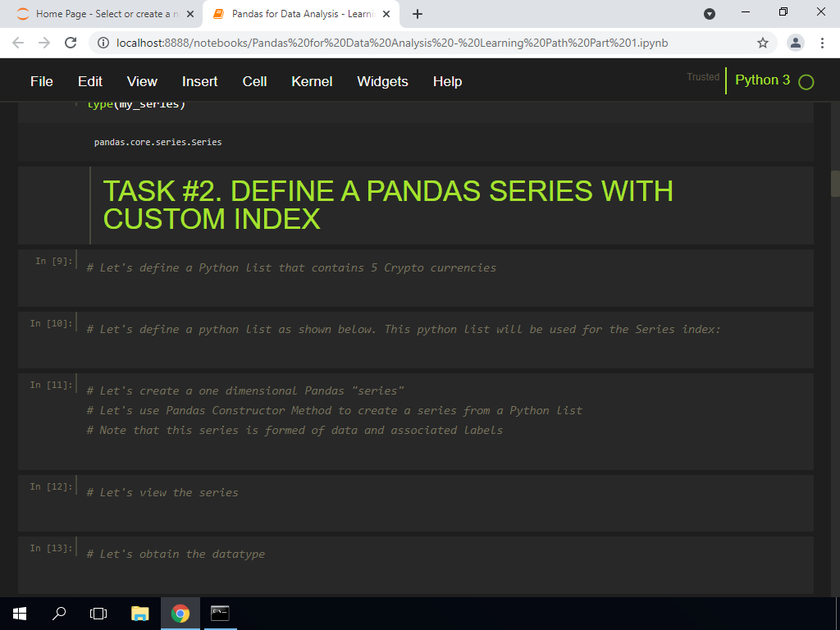The height and width of the screenshot is (630, 840).
Task: Open a new browser tab with plus button
Action: click(417, 13)
